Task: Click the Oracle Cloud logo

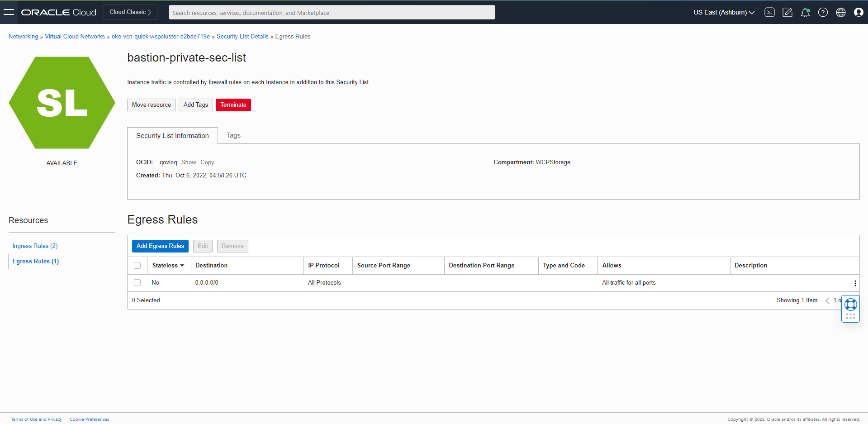Action: point(59,12)
